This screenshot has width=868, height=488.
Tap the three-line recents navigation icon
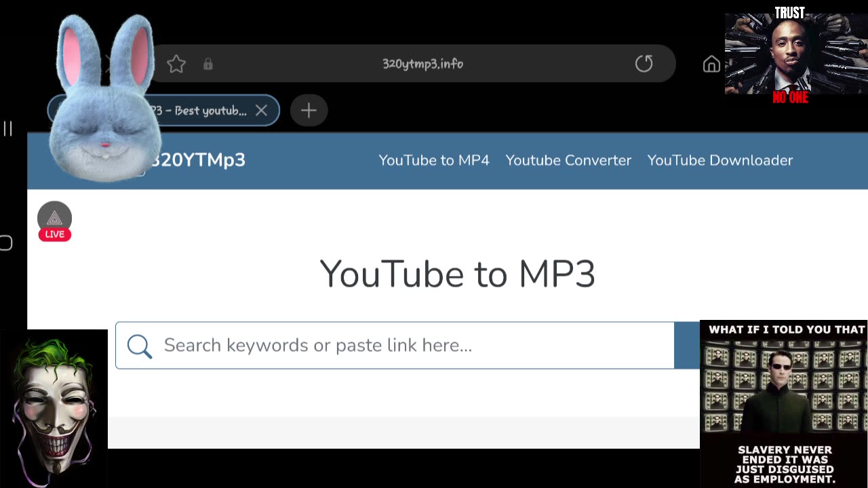click(7, 128)
